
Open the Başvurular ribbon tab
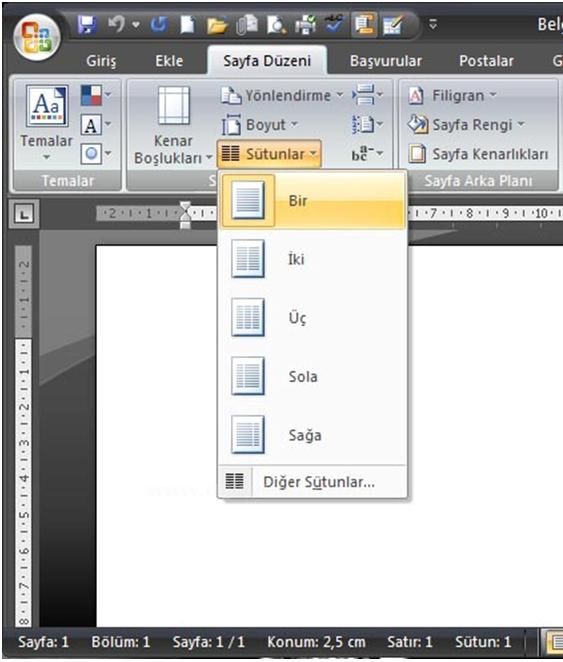(x=386, y=61)
